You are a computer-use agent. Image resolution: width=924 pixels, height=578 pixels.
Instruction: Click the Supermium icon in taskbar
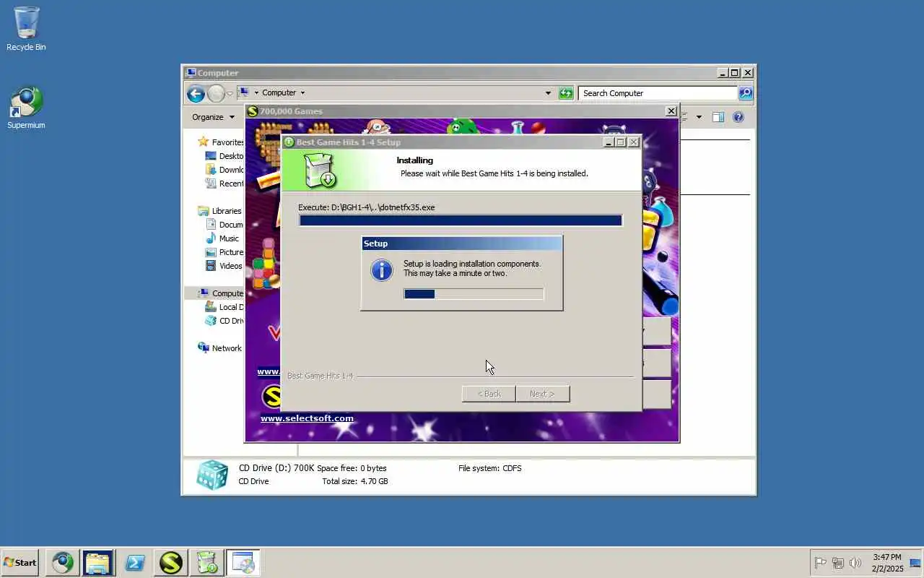62,562
